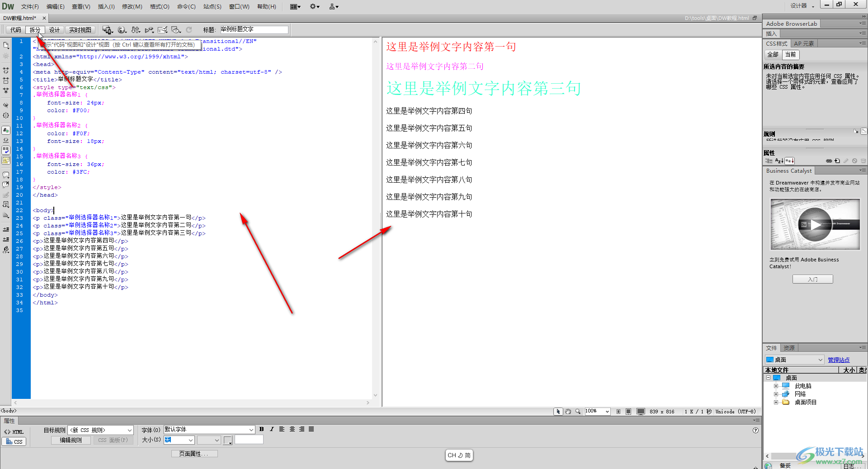The height and width of the screenshot is (469, 868).
Task: Open the gear extension menu icon
Action: (x=315, y=6)
